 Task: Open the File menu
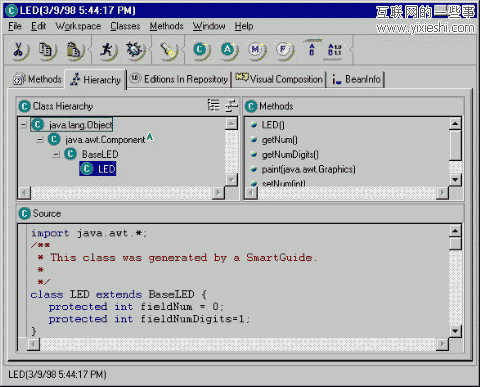(15, 26)
